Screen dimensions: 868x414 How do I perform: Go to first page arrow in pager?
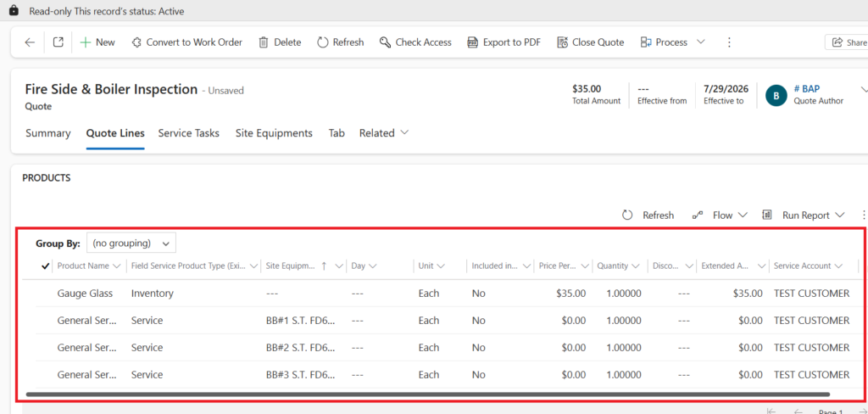(771, 411)
